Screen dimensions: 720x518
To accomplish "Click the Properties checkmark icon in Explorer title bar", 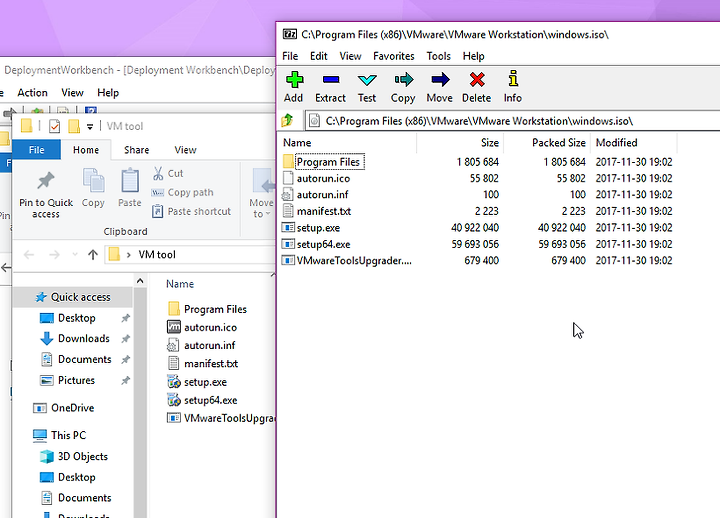I will pos(55,126).
